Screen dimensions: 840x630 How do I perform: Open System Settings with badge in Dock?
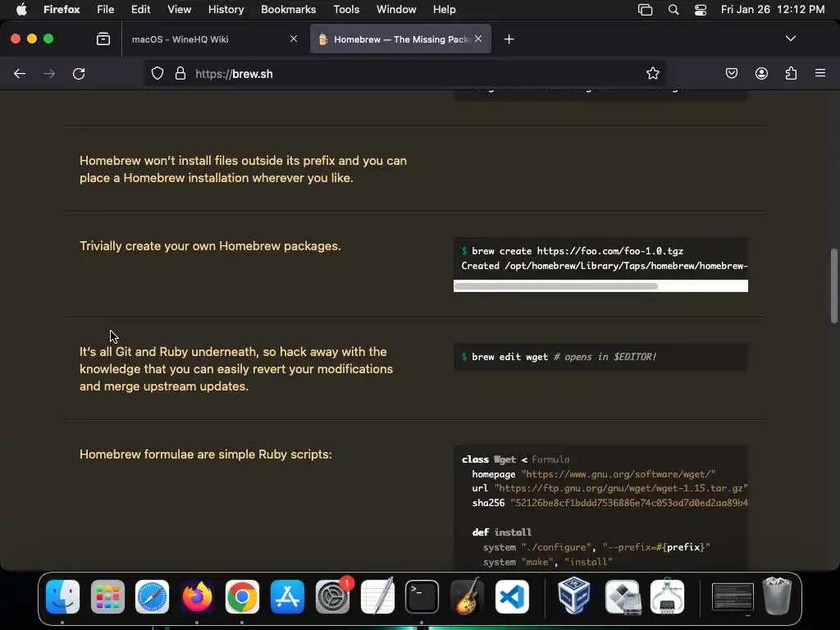(333, 597)
